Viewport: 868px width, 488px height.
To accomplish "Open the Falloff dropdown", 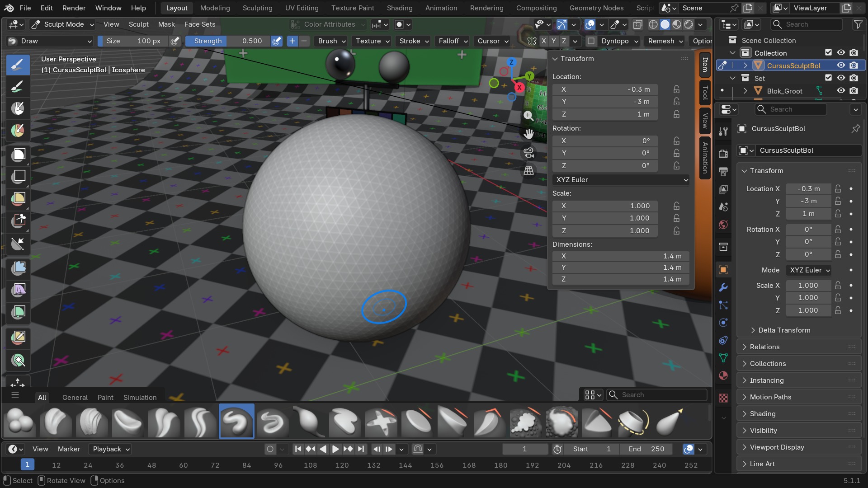I will point(453,41).
